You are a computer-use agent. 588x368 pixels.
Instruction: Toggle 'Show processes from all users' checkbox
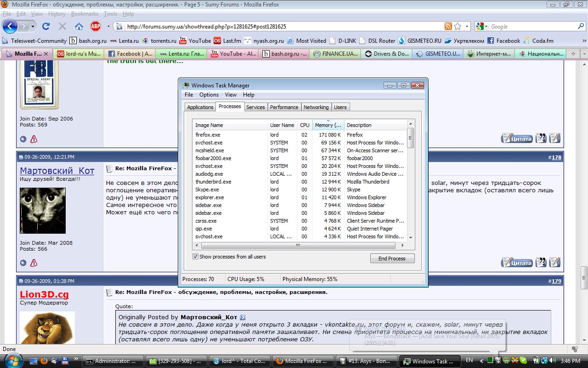click(x=195, y=257)
